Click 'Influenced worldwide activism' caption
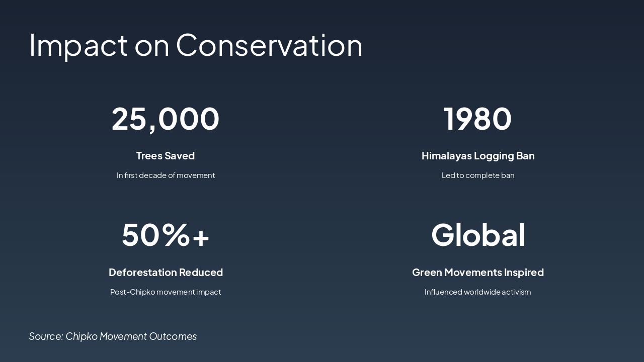The image size is (644, 362). point(478,292)
